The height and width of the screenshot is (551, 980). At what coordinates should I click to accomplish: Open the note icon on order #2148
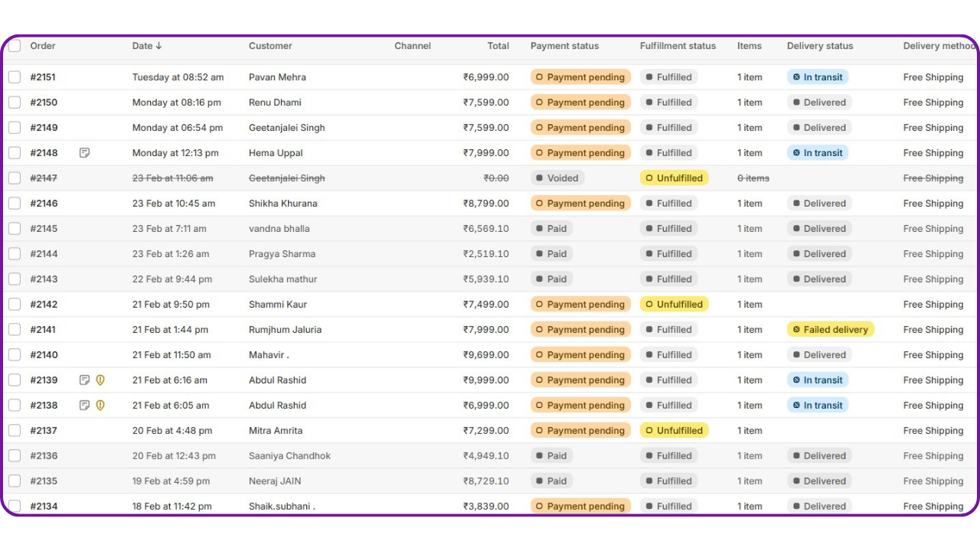pos(85,153)
